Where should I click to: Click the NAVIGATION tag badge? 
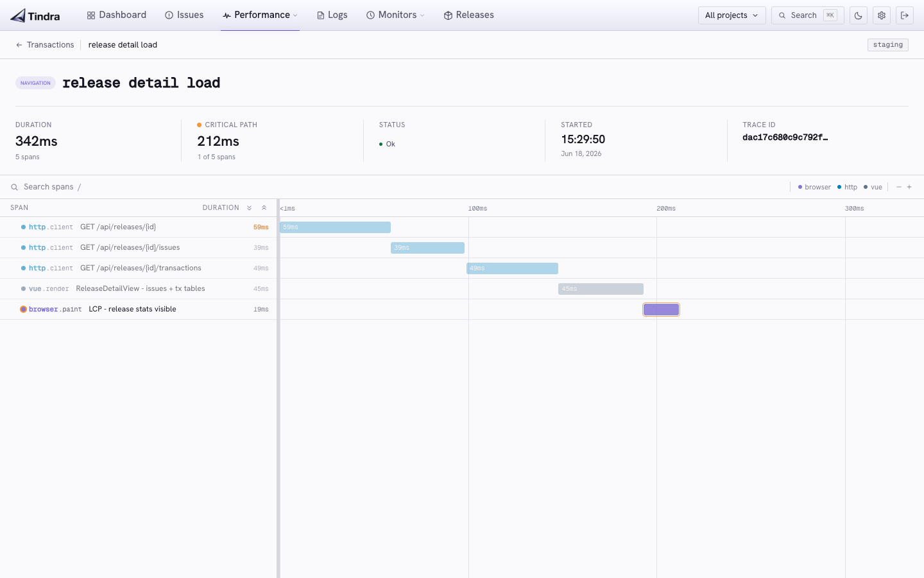pos(35,83)
